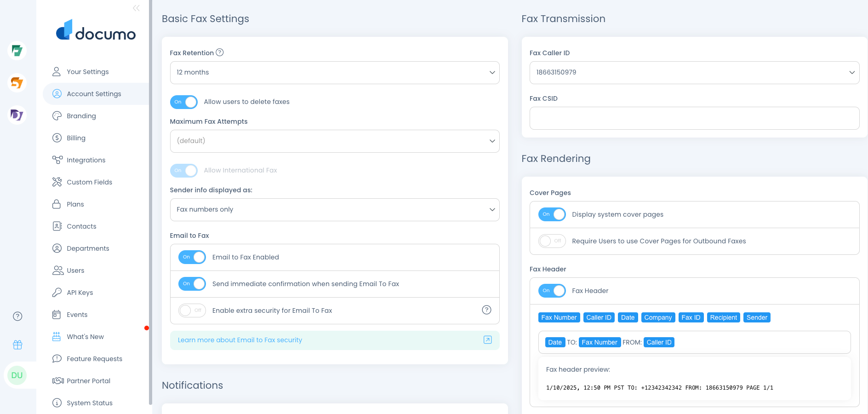
Task: Open the gift icon in the left rail
Action: pyautogui.click(x=17, y=345)
